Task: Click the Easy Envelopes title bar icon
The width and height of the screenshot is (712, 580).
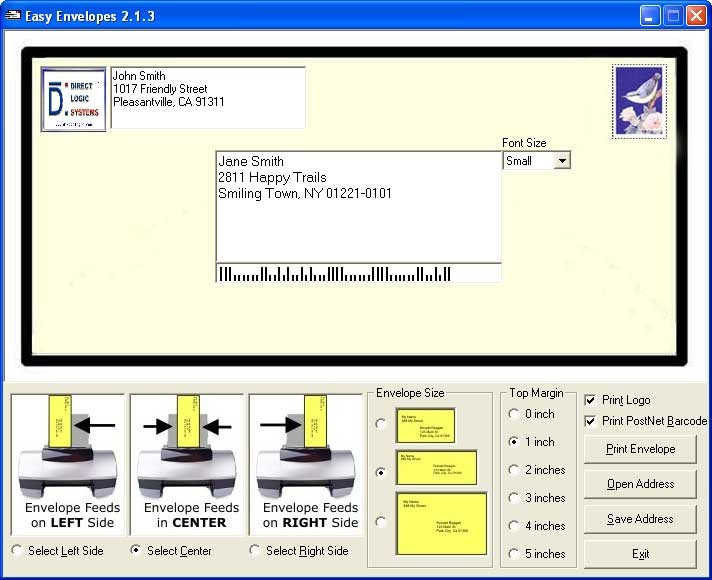Action: (13, 15)
